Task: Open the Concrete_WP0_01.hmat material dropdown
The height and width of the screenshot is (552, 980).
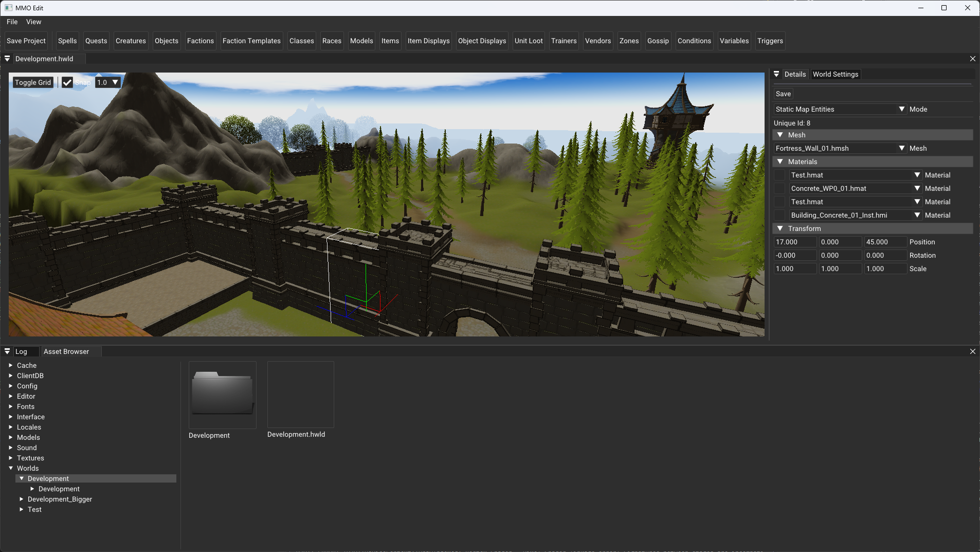Action: tap(856, 188)
